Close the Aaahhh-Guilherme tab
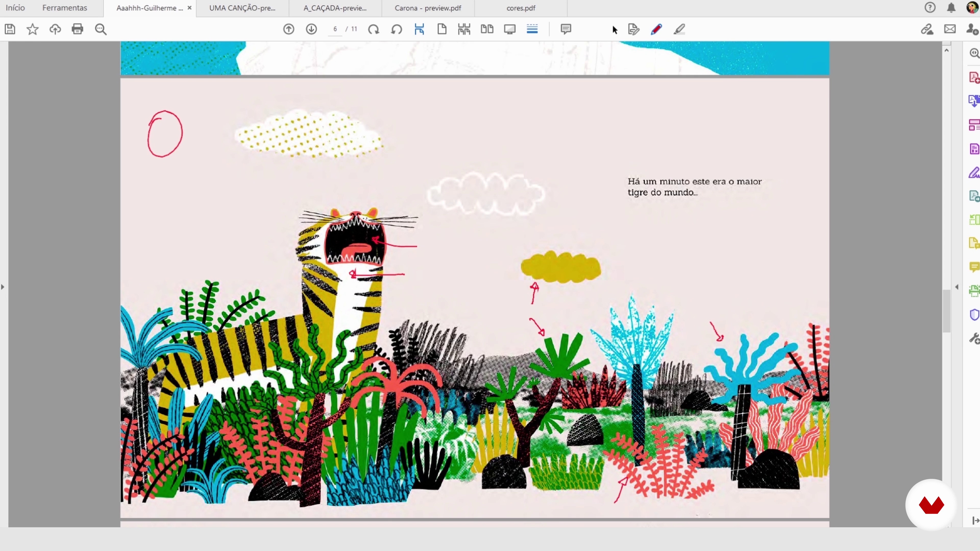The width and height of the screenshot is (980, 551). click(189, 8)
